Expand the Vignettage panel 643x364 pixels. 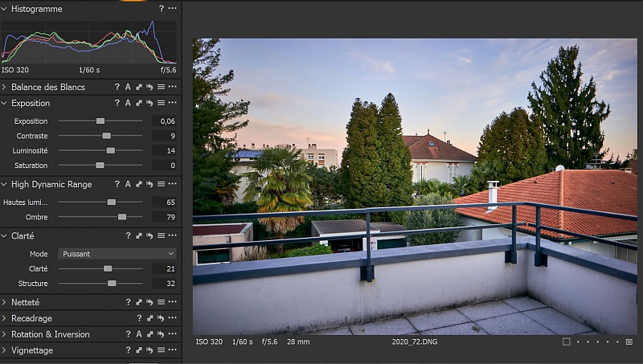[5, 350]
